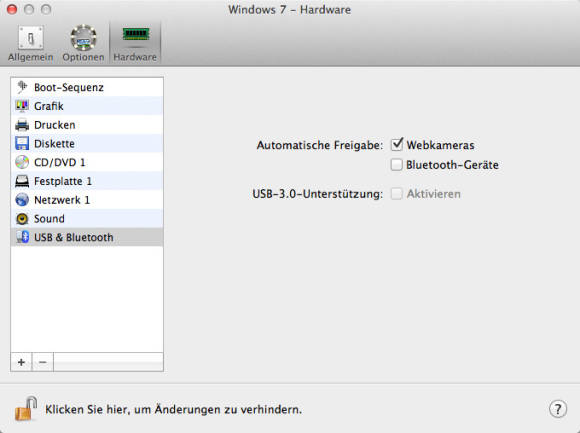
Task: Click the padlock to prevent changes
Action: (x=26, y=409)
